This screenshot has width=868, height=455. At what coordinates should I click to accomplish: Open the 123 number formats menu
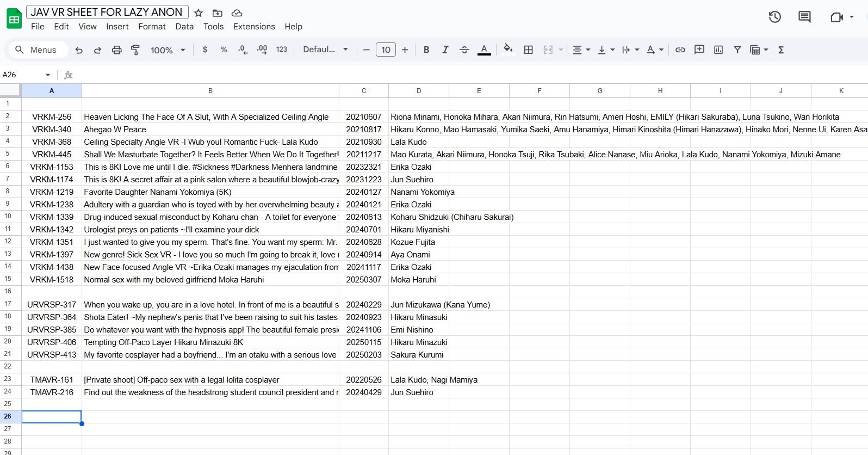(281, 50)
